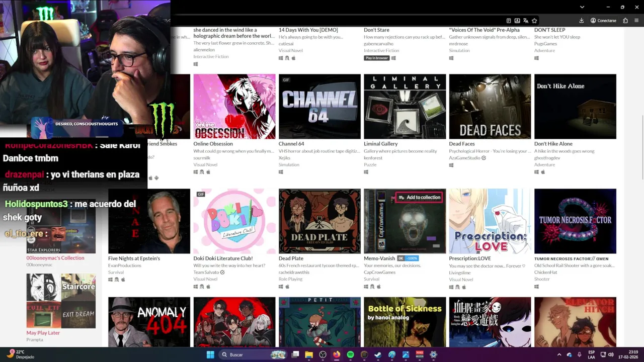Toggle reader view icon in address bar
Image resolution: width=644 pixels, height=362 pixels.
point(509,21)
